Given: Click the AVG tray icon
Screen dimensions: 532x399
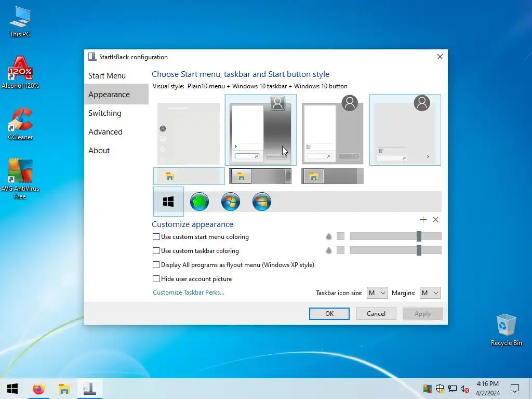Looking at the screenshot, I should (427, 389).
